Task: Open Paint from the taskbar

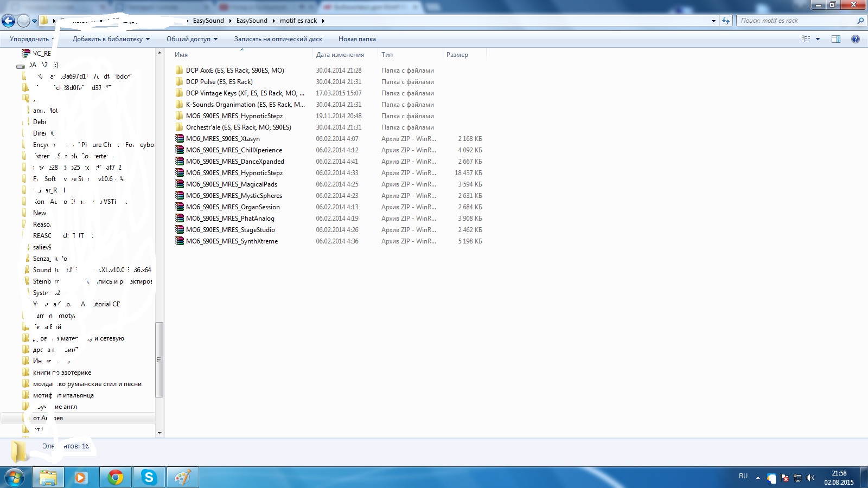Action: [182, 477]
